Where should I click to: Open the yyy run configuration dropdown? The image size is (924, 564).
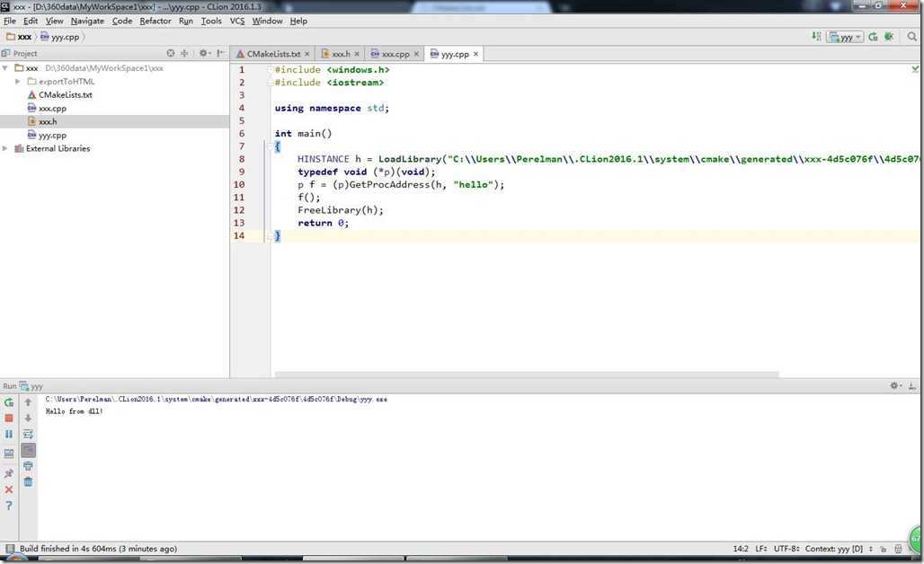point(845,37)
